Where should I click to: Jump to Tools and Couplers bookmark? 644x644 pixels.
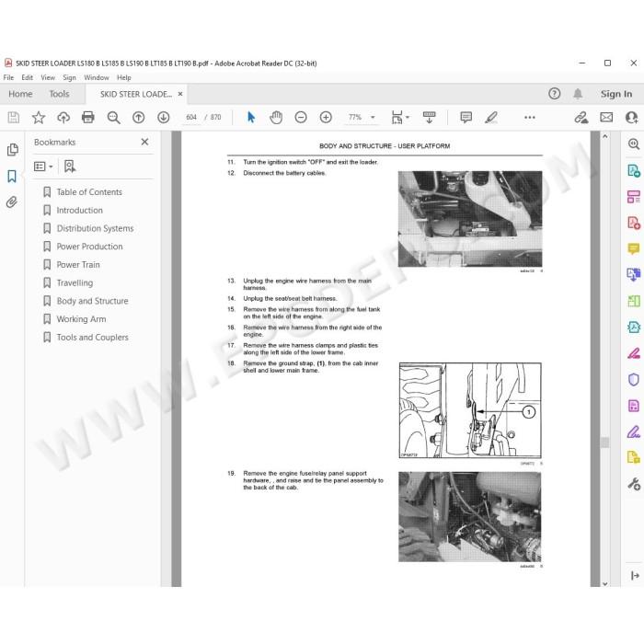92,338
